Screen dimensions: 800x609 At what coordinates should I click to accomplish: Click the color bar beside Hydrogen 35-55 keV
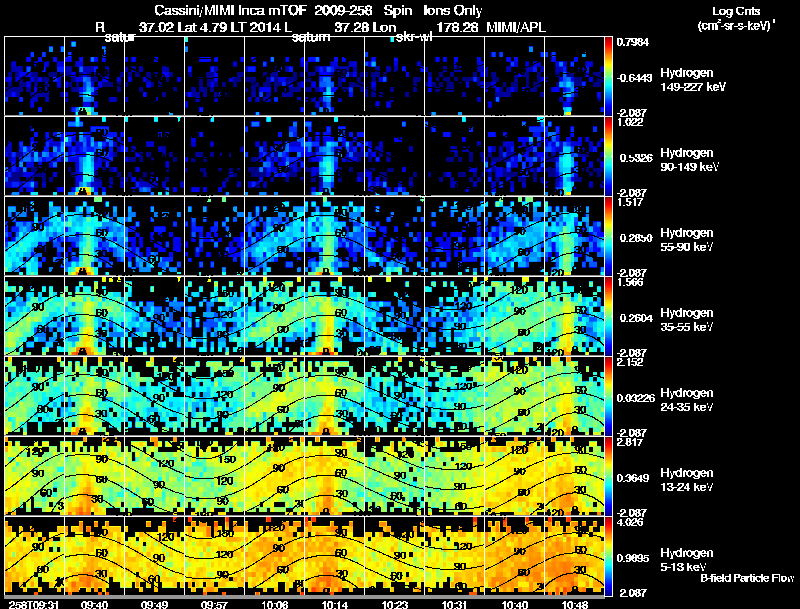(608, 316)
